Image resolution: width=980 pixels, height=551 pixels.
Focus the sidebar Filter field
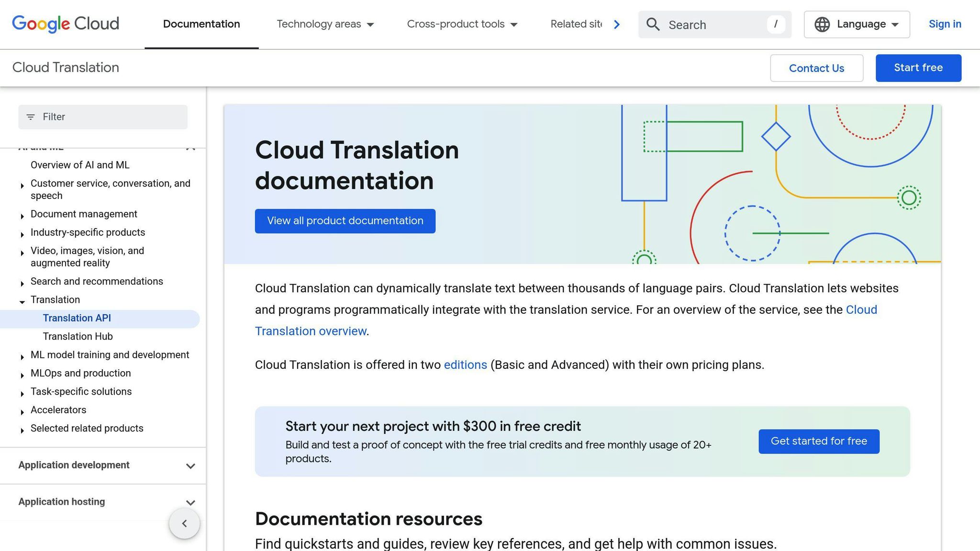click(x=103, y=117)
